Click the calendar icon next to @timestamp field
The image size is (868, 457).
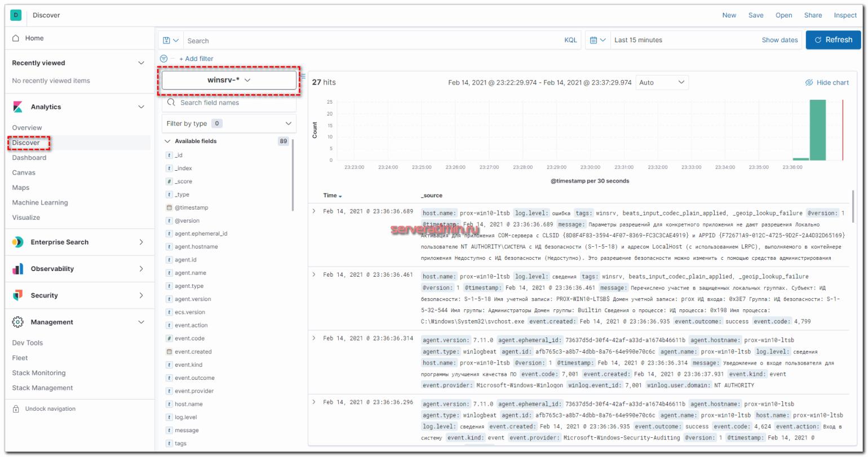click(168, 207)
